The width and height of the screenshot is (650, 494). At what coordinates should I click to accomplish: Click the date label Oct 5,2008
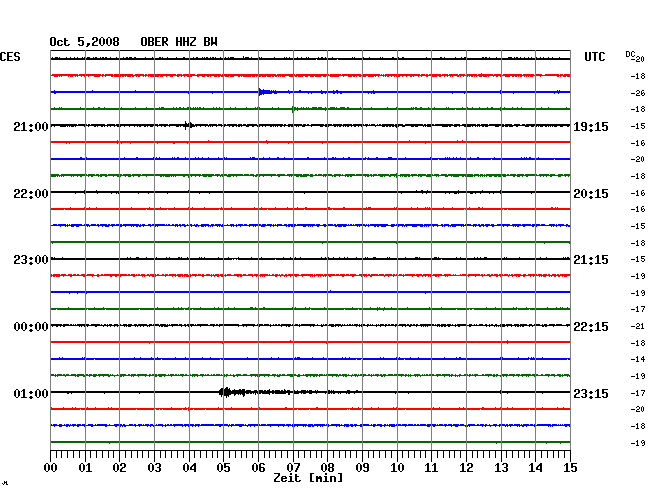pyautogui.click(x=84, y=42)
